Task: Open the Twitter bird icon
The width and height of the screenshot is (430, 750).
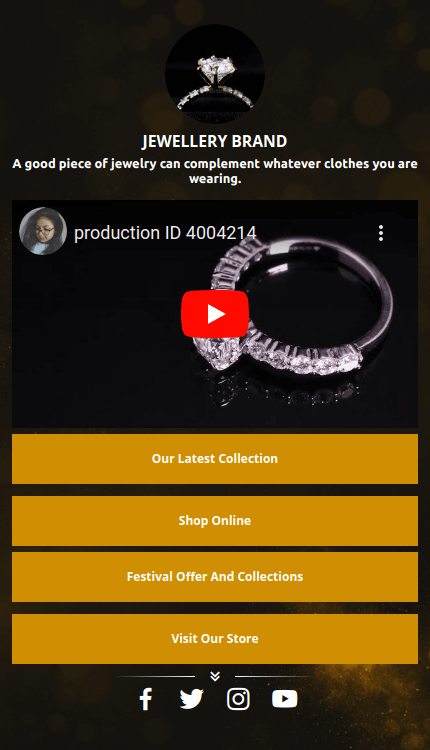Action: click(191, 699)
